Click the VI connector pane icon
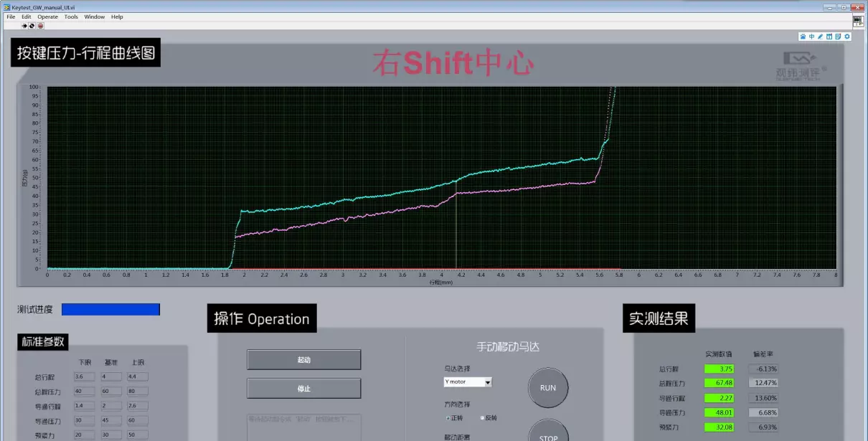 click(858, 21)
